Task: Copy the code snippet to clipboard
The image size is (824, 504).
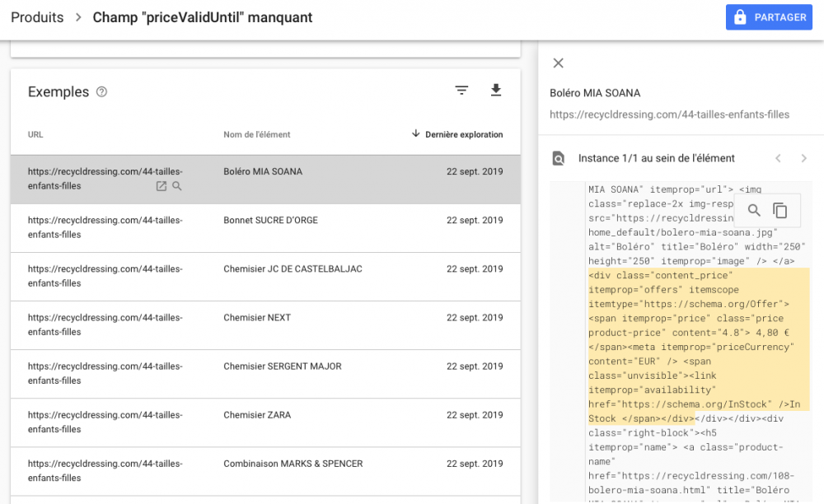Action: (x=780, y=211)
